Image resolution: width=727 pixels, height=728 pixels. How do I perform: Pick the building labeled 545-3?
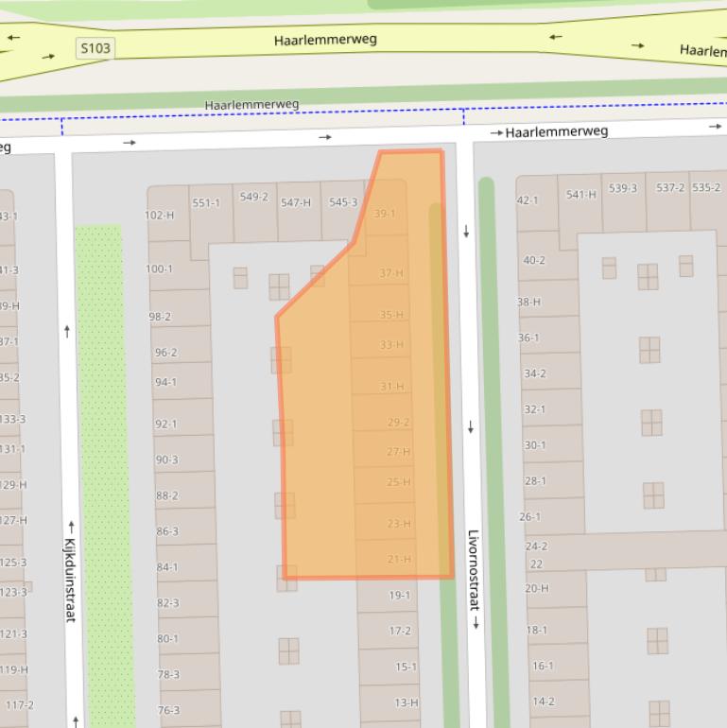click(x=343, y=202)
